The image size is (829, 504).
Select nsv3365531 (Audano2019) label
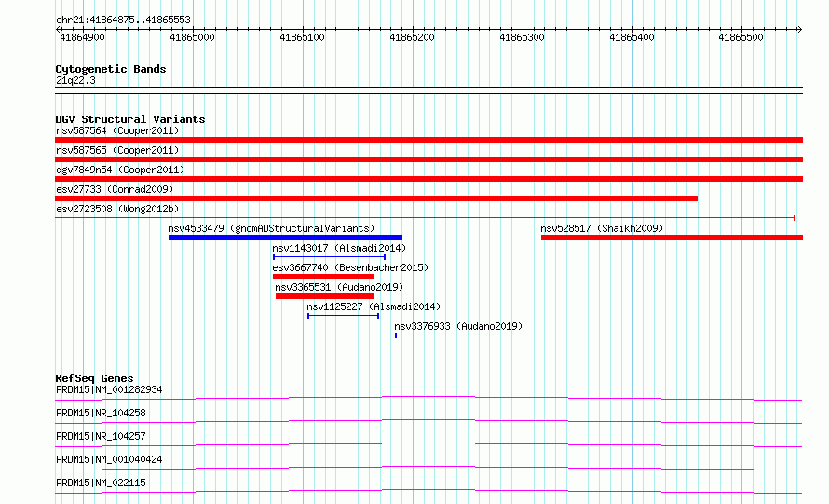click(339, 287)
